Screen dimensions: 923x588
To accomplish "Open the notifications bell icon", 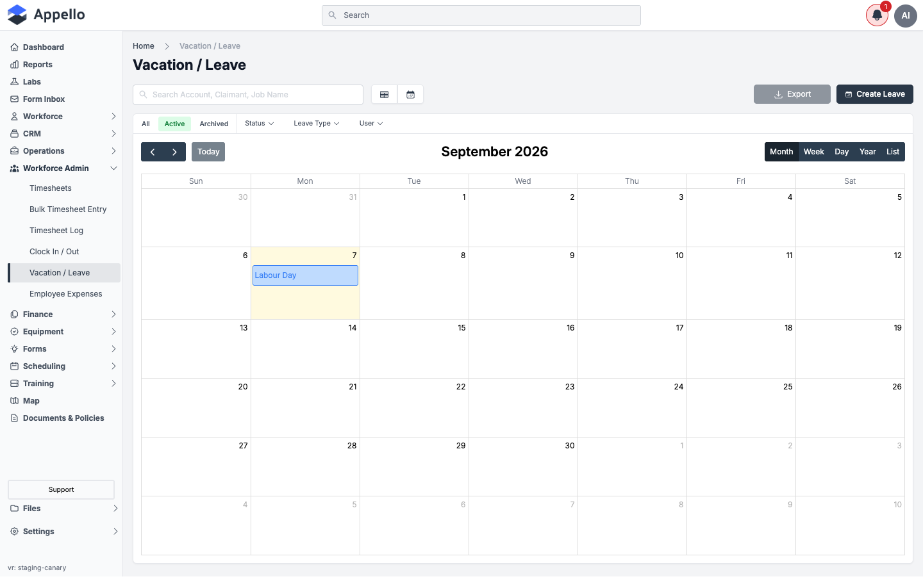I will click(877, 15).
